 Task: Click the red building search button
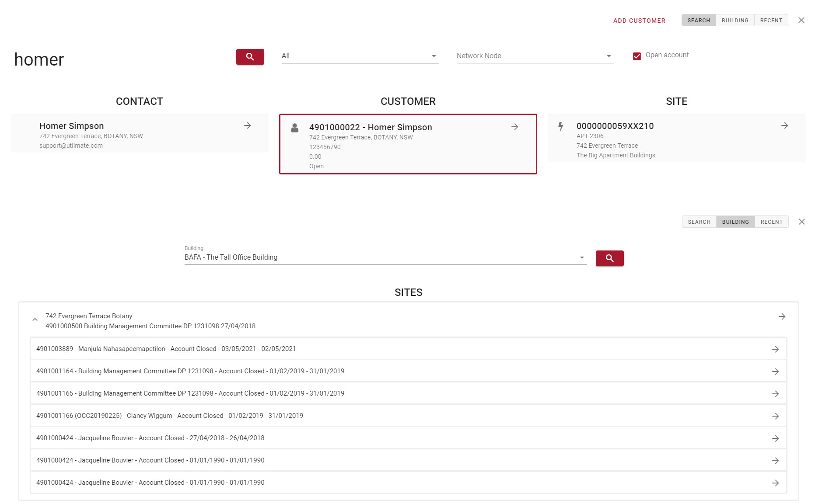tap(609, 258)
